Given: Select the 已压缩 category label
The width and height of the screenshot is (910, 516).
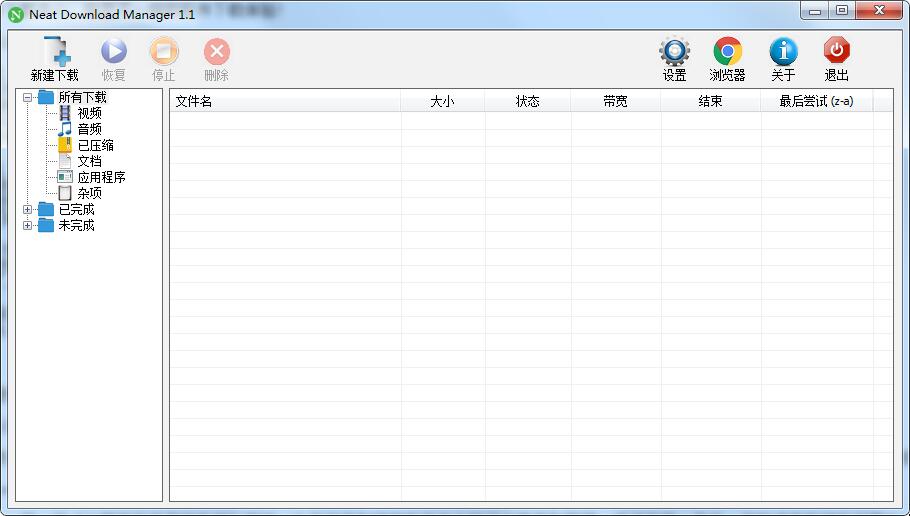Looking at the screenshot, I should 96,145.
